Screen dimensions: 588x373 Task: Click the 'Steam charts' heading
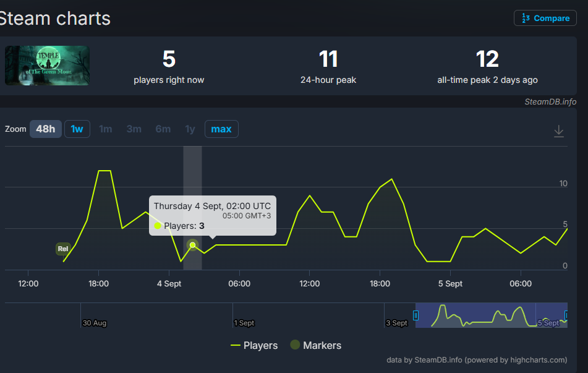[55, 19]
